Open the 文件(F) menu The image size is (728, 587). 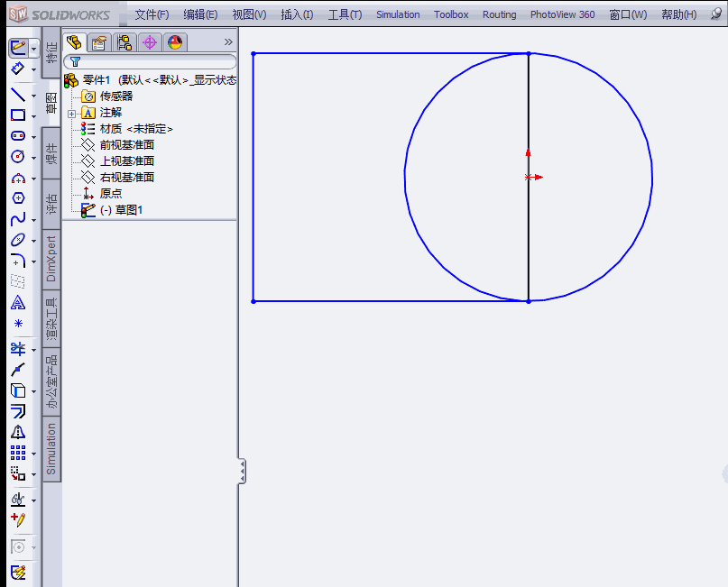pyautogui.click(x=152, y=14)
